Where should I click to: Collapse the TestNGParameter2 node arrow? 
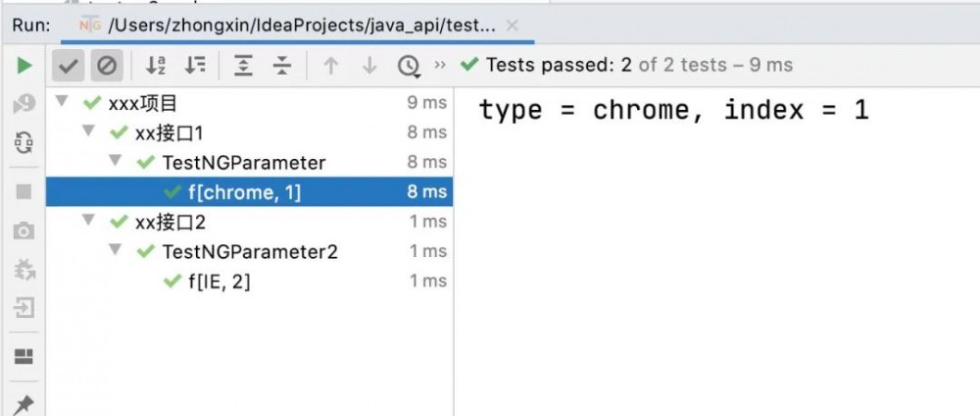tap(118, 250)
